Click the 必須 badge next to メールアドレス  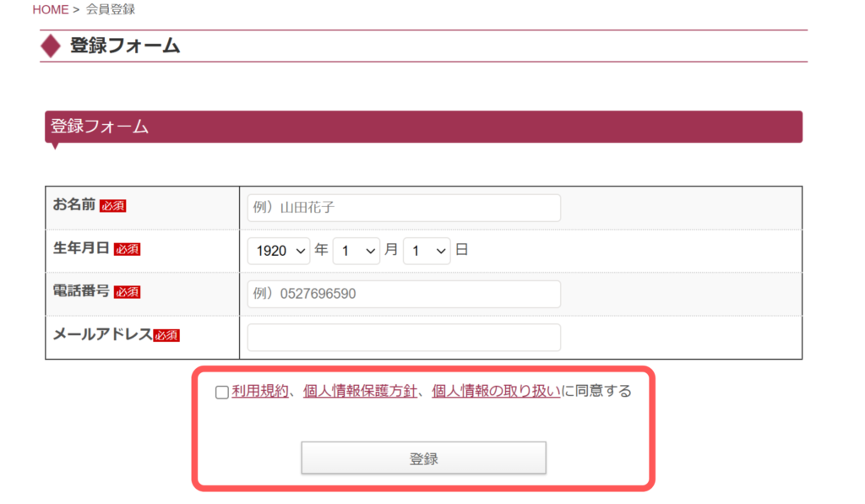pos(168,334)
